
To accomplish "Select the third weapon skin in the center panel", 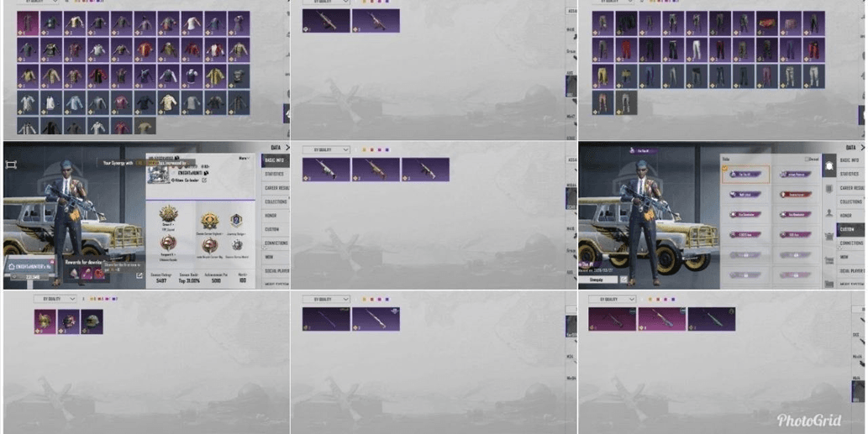I will tap(425, 170).
